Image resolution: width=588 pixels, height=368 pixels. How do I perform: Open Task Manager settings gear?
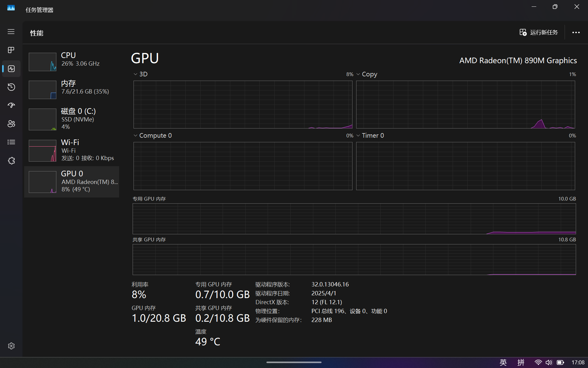click(x=11, y=346)
